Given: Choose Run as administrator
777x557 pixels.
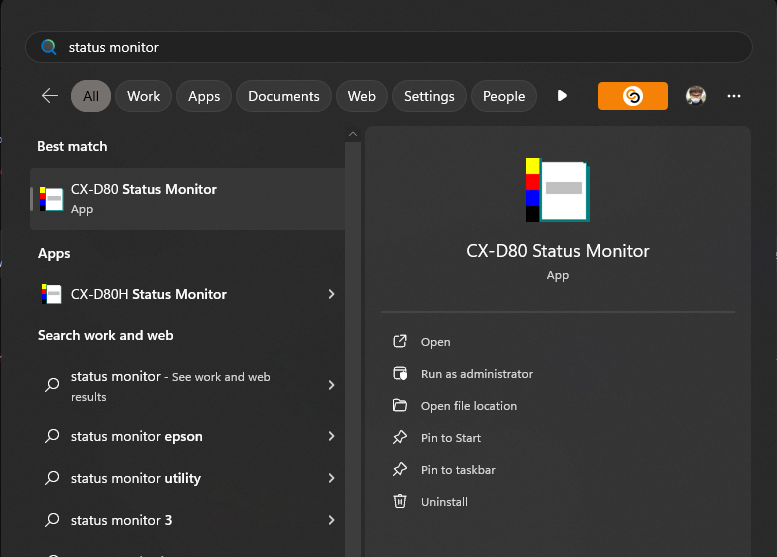Looking at the screenshot, I should (477, 374).
